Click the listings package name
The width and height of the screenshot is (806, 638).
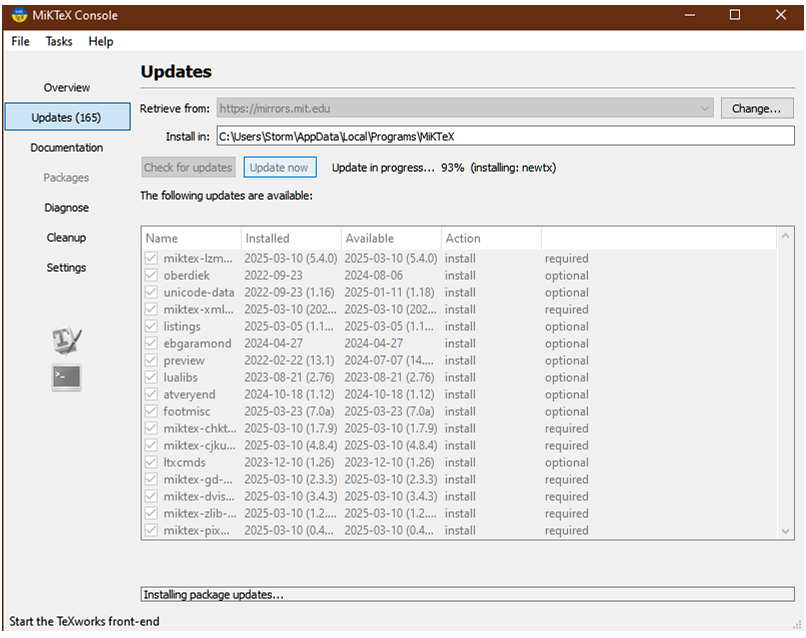(x=182, y=326)
